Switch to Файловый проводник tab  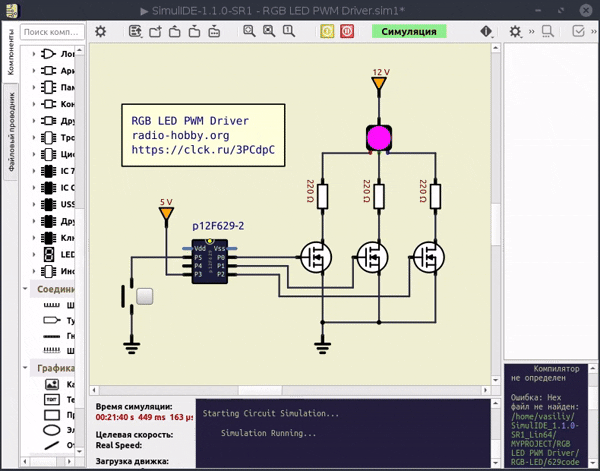(x=11, y=132)
